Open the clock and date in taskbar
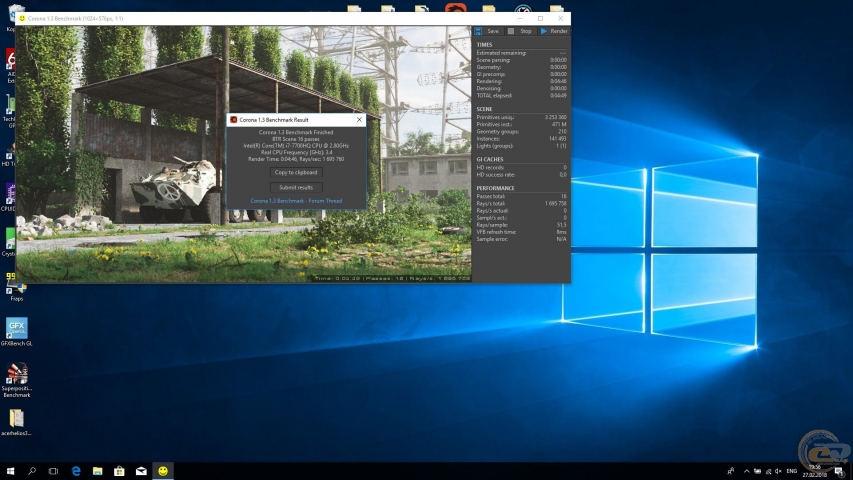Viewport: 853px width, 480px height. tap(814, 471)
